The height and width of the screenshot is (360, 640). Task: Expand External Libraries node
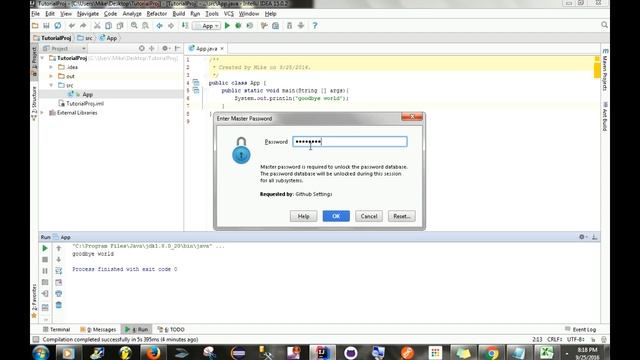(x=42, y=113)
